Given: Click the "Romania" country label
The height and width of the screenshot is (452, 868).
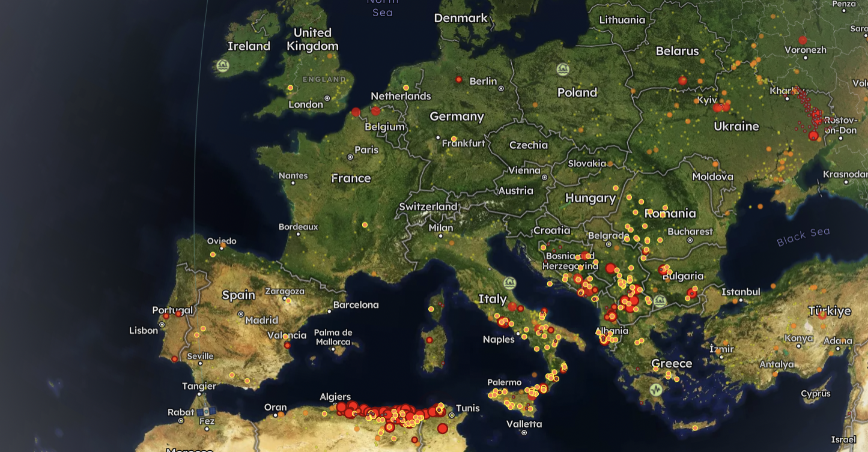Looking at the screenshot, I should [670, 213].
